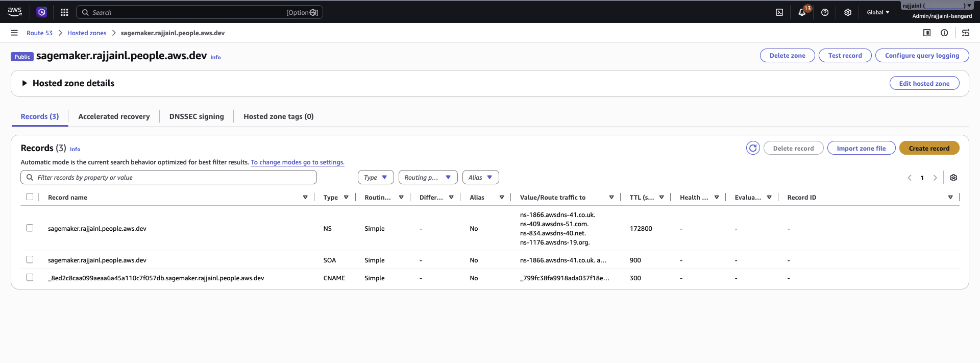Open the Alias filter dropdown
This screenshot has width=980, height=363.
(480, 177)
